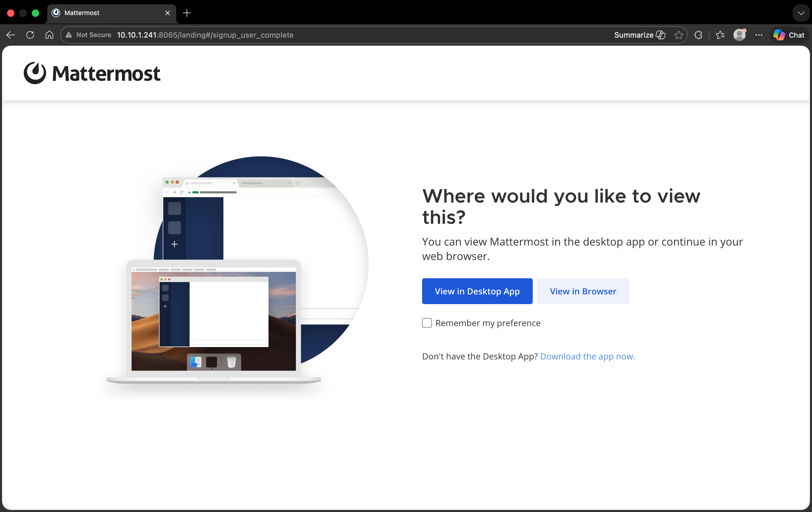The image size is (812, 512).
Task: Open the user profile avatar
Action: click(x=740, y=35)
